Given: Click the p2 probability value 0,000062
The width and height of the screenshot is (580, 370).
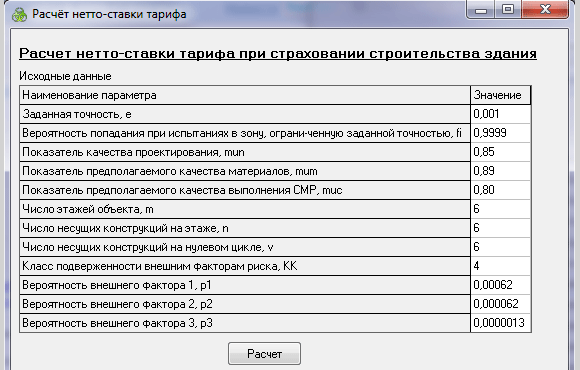Looking at the screenshot, I should pyautogui.click(x=500, y=304).
